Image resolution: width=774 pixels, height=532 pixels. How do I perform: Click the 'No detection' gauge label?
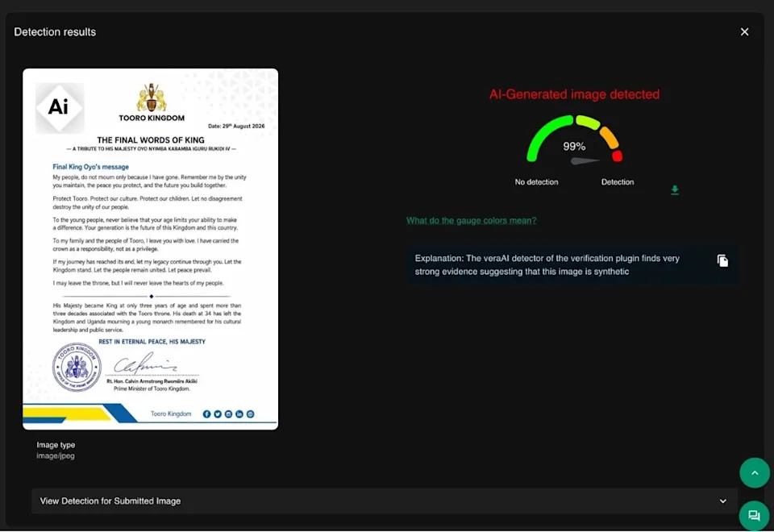coord(537,182)
